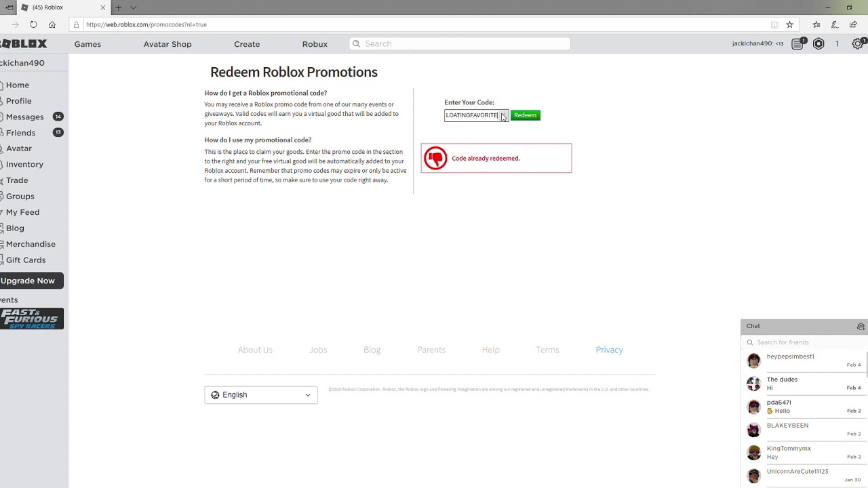Open a new browser tab
The image size is (868, 488).
point(118,7)
